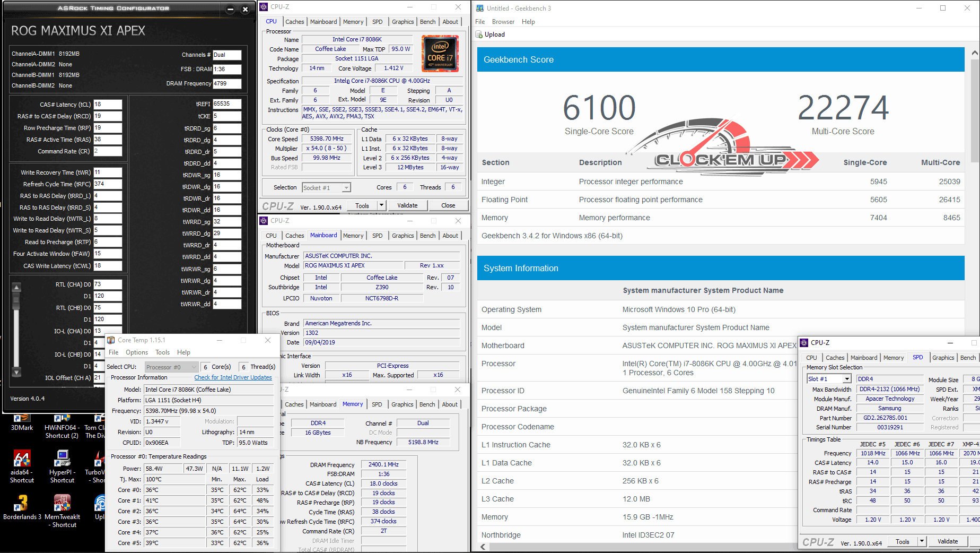
Task: Click Check for Intel Driver Updates link
Action: tap(233, 377)
